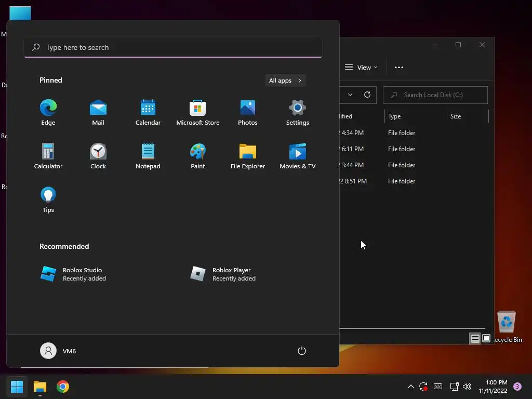This screenshot has width=532, height=399.
Task: Open the notification count badge
Action: tap(517, 387)
